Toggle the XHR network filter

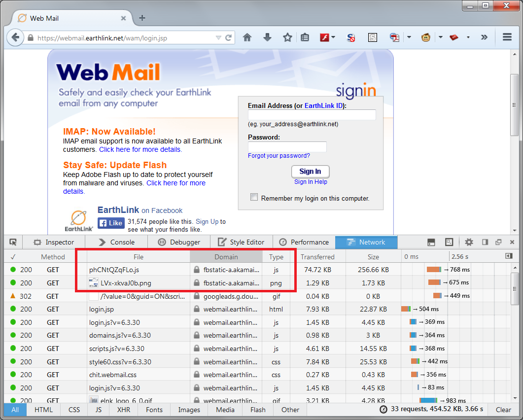[x=123, y=410]
